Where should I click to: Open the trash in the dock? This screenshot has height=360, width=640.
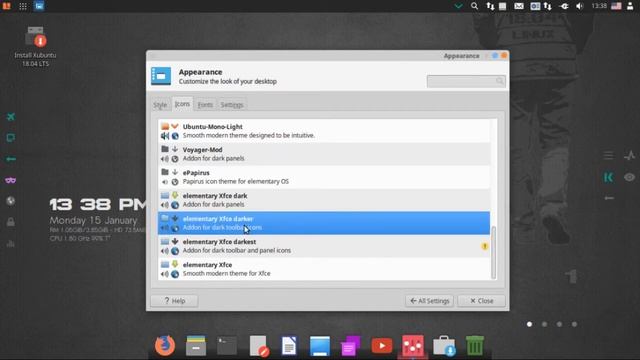[475, 346]
